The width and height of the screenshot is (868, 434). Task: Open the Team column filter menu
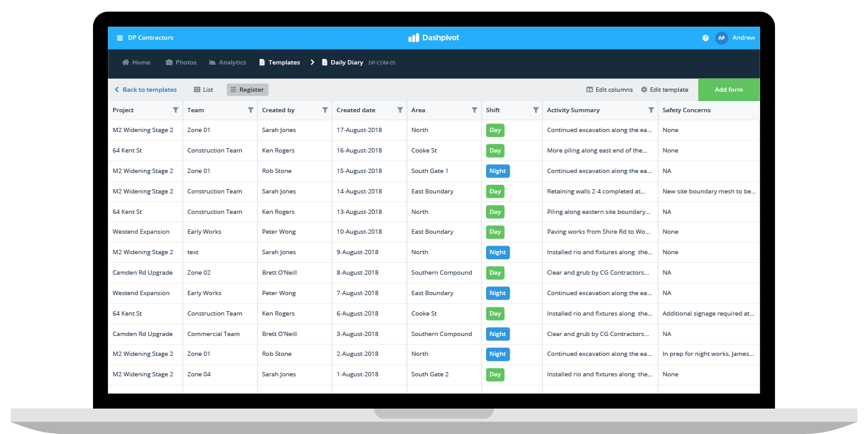point(251,110)
